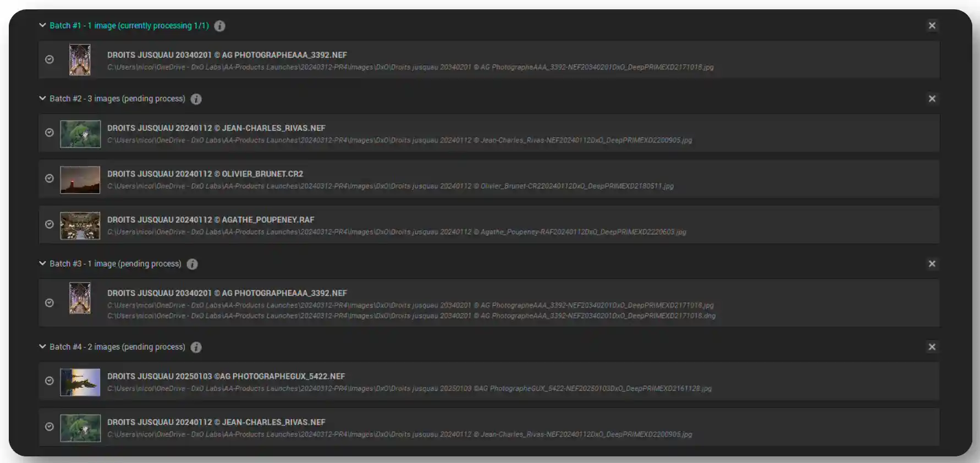Screen dimensions: 980x463
Task: Click status icon of OLIVIER_BRUNET.CR2 row
Action: click(49, 178)
